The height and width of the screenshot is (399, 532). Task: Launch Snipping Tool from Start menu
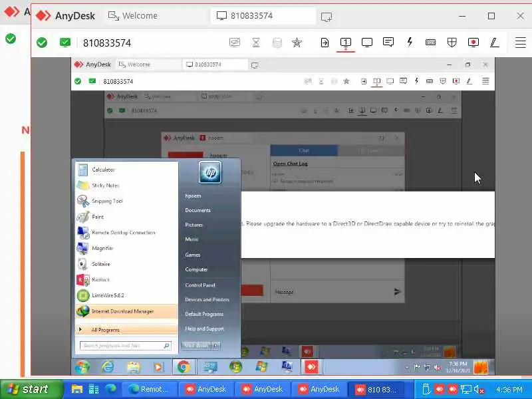tap(126, 201)
